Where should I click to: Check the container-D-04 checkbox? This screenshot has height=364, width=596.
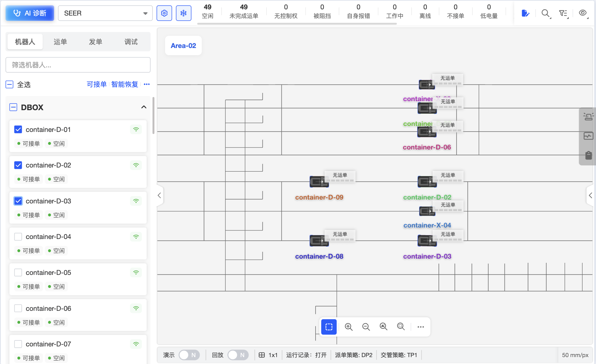click(18, 237)
